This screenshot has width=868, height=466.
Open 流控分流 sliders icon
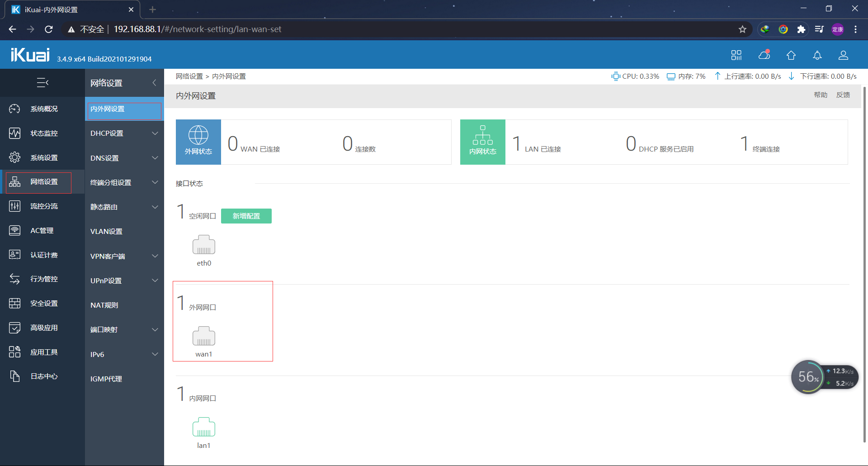click(x=14, y=206)
